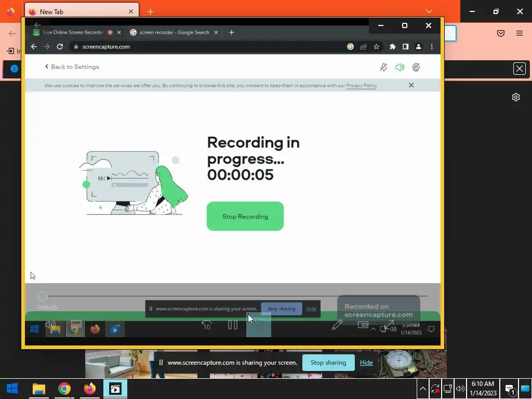
Task: Open Chrome from the Windows taskbar
Action: click(64, 389)
